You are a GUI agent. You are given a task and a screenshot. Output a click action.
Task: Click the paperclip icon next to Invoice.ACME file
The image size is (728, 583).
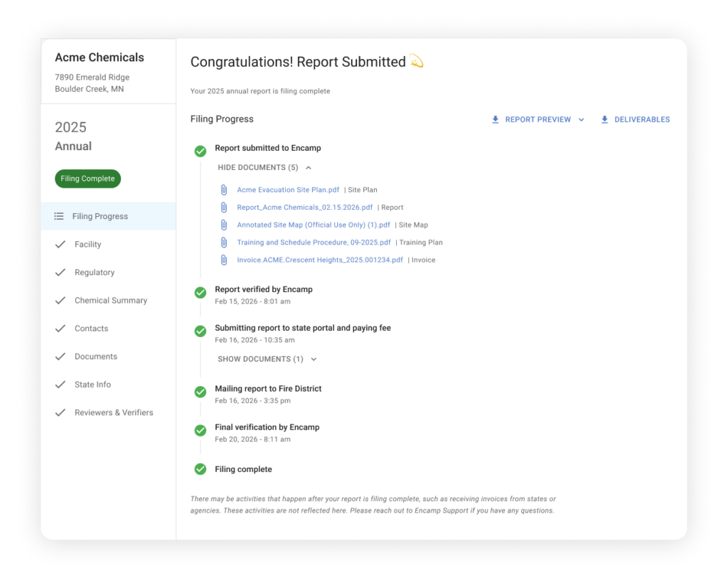(224, 260)
